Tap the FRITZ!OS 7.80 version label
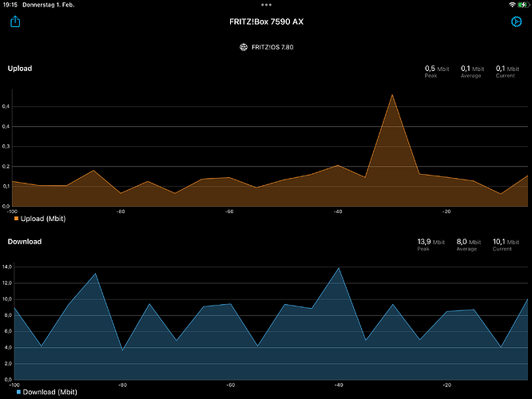Screen dimensions: 532x399 coord(272,47)
